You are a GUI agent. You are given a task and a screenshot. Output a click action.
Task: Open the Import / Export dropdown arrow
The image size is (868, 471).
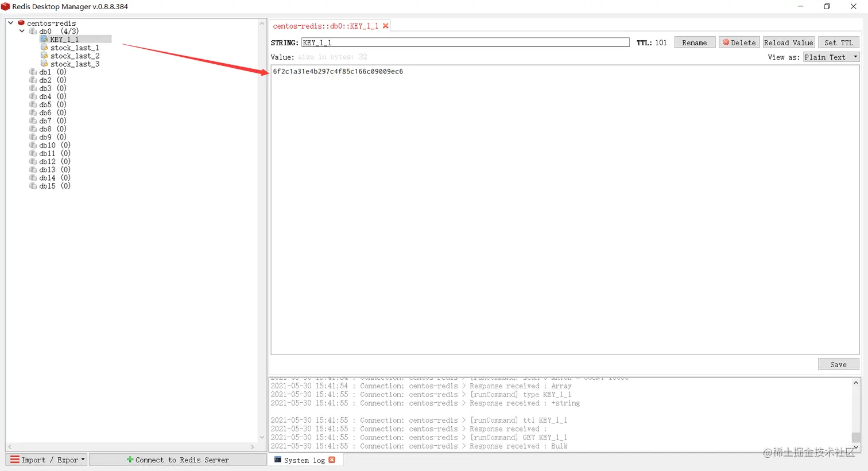[82, 460]
